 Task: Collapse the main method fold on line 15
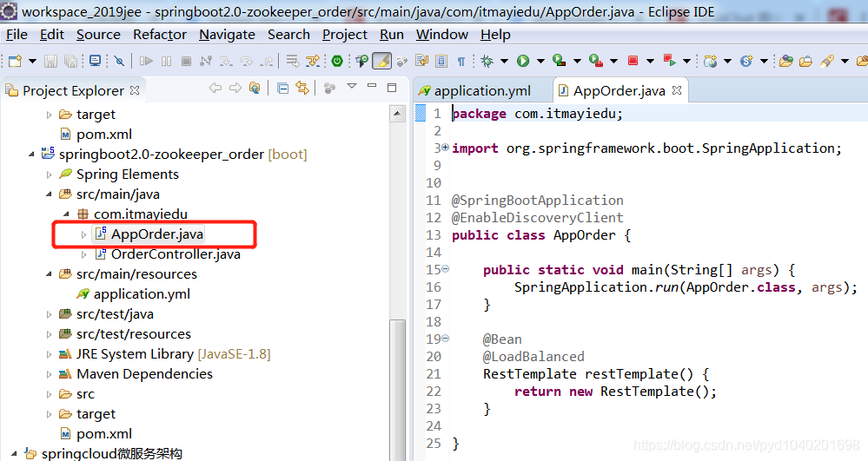click(x=445, y=269)
